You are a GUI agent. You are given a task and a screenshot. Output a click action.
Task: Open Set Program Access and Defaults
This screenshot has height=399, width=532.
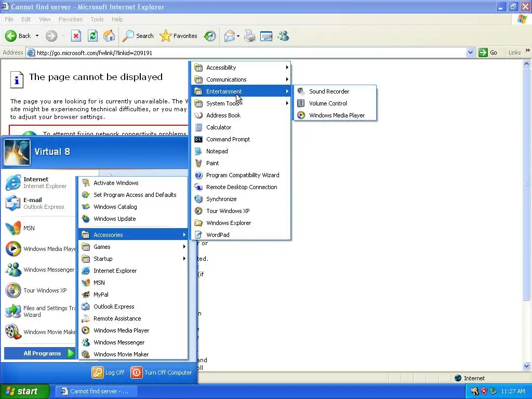click(x=133, y=195)
